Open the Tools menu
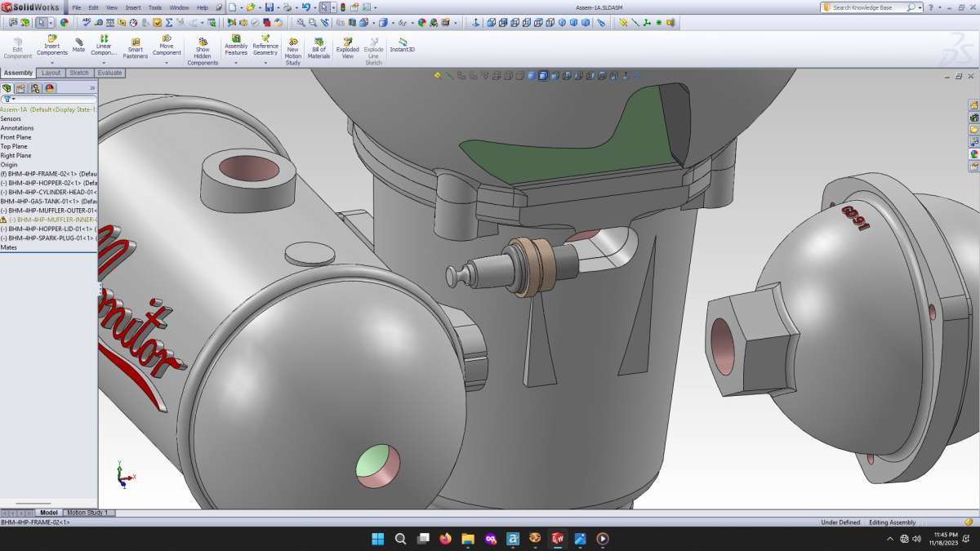980x551 pixels. (155, 7)
